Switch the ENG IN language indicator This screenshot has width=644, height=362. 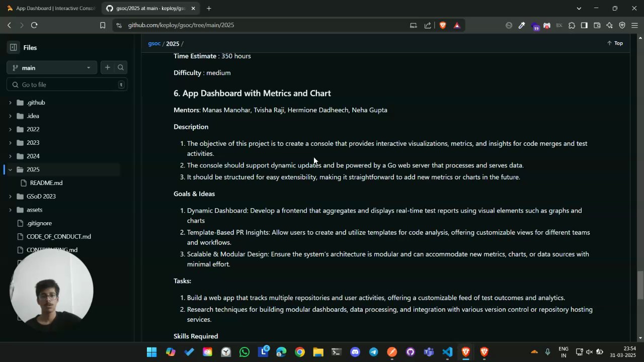click(x=563, y=352)
